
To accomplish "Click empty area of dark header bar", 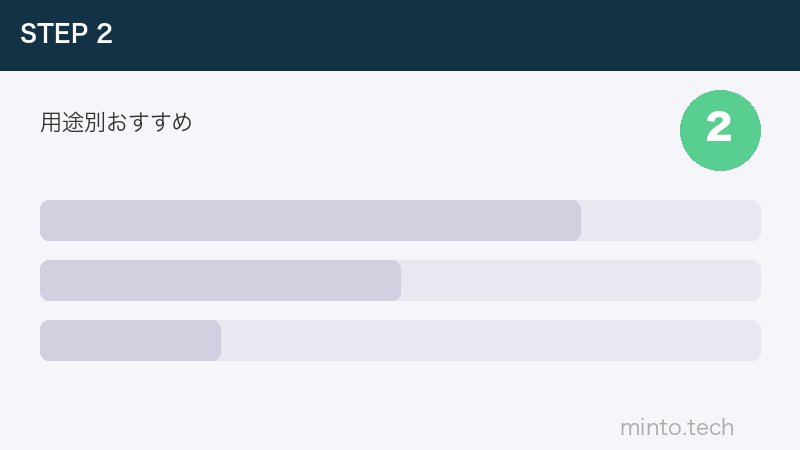I will coord(450,35).
